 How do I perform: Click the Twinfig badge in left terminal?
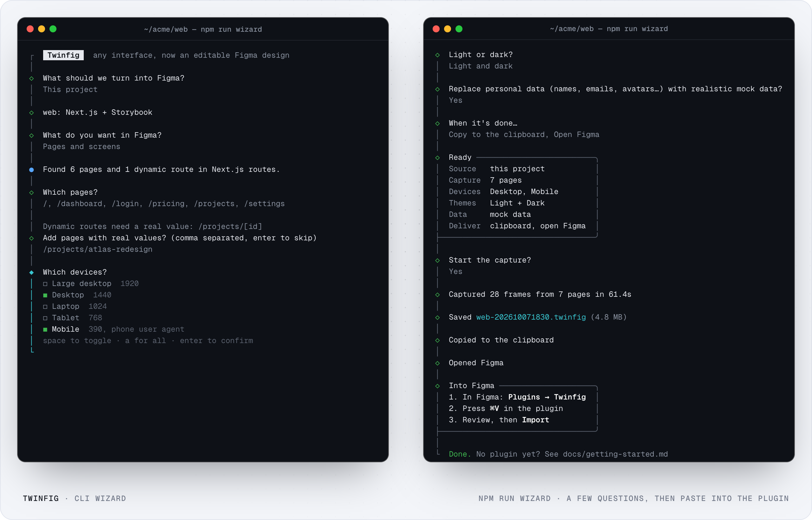click(63, 55)
